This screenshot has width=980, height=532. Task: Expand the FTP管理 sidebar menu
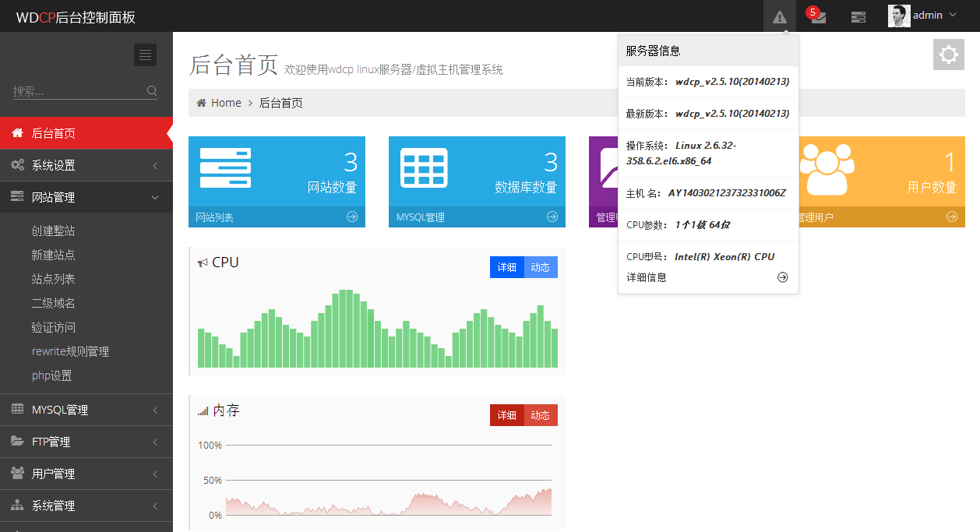pyautogui.click(x=86, y=442)
